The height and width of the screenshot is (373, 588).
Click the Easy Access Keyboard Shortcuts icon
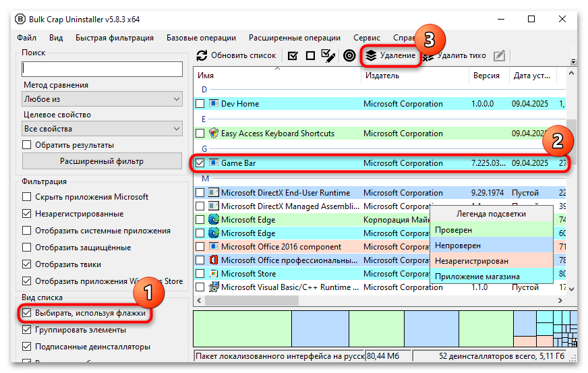pos(213,133)
